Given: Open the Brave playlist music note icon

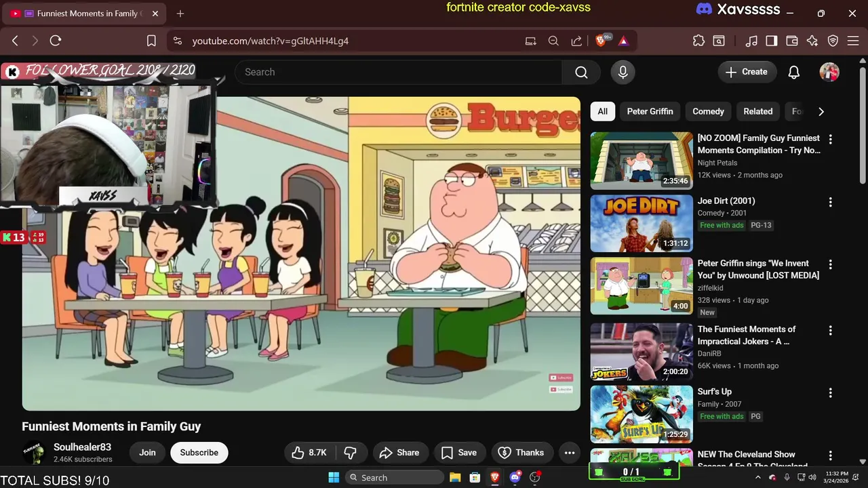Looking at the screenshot, I should (751, 41).
